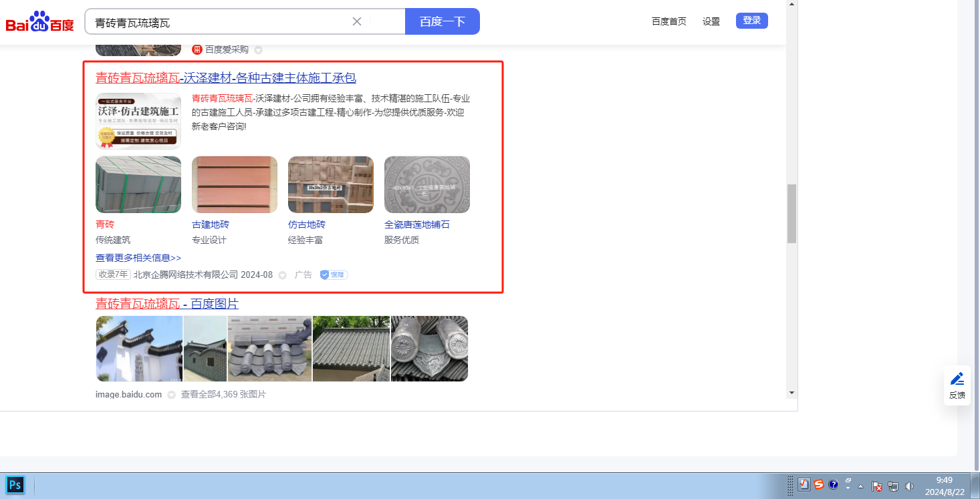
Task: Click the page vertical scrollbar thumb
Action: (x=792, y=214)
